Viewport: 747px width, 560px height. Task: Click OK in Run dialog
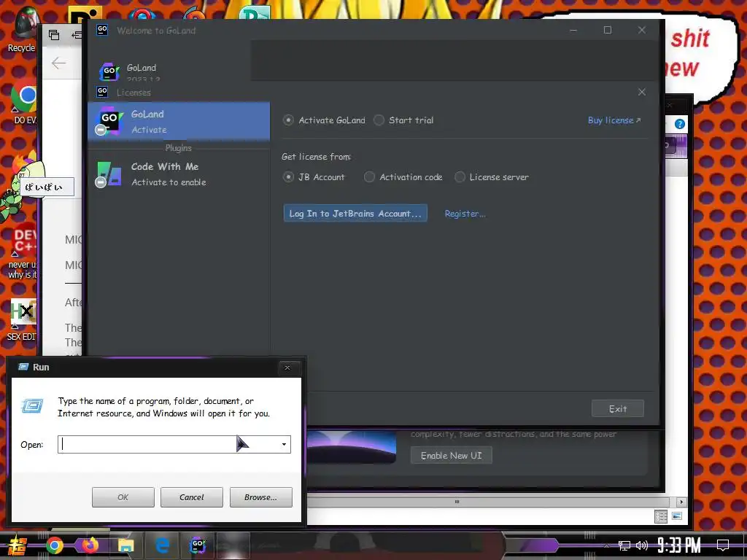tap(123, 497)
